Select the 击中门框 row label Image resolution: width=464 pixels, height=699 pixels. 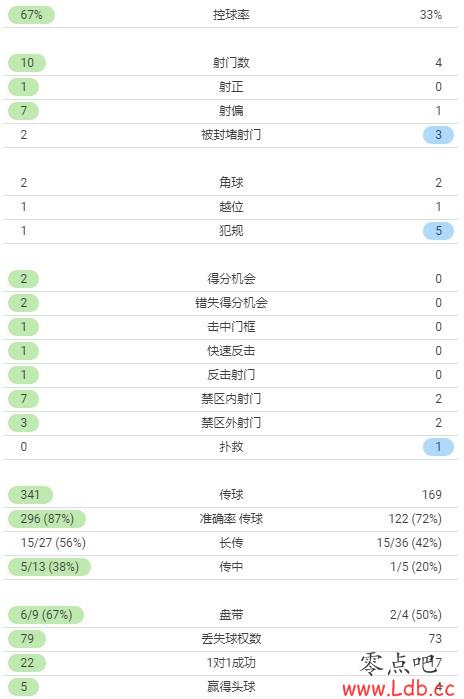tap(231, 327)
